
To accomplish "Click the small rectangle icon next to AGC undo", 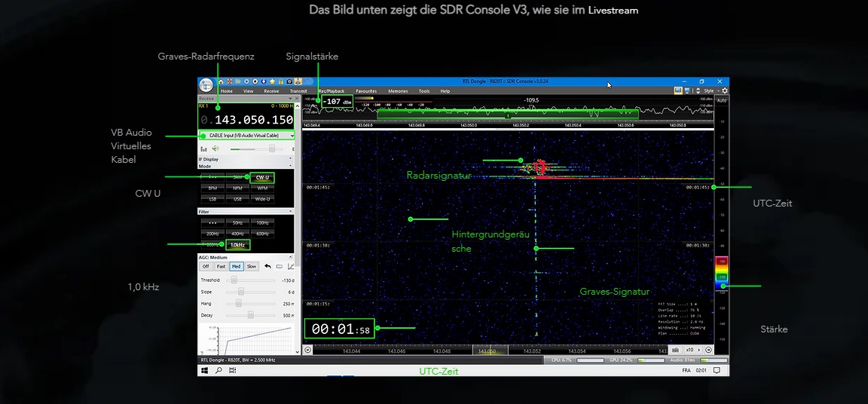I will click(279, 266).
